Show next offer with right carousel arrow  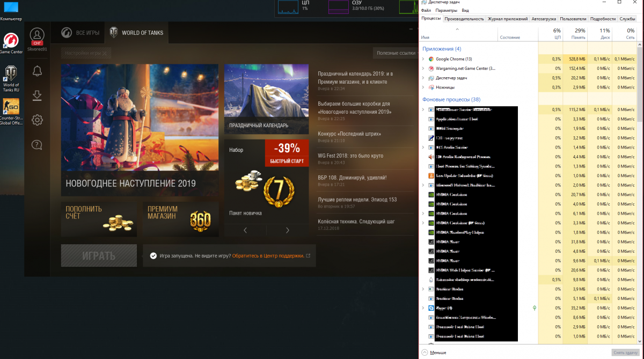288,230
